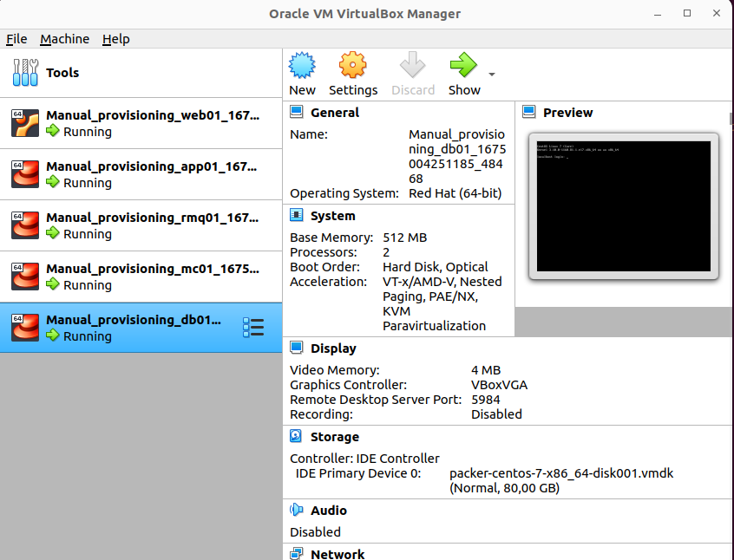Click the General section header

tap(335, 113)
